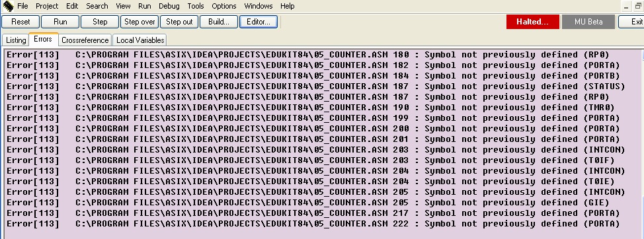
Task: Open the Edit menu
Action: (72, 6)
